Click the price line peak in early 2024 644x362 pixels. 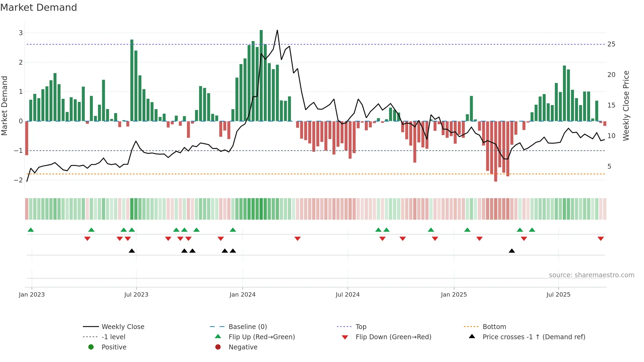277,30
